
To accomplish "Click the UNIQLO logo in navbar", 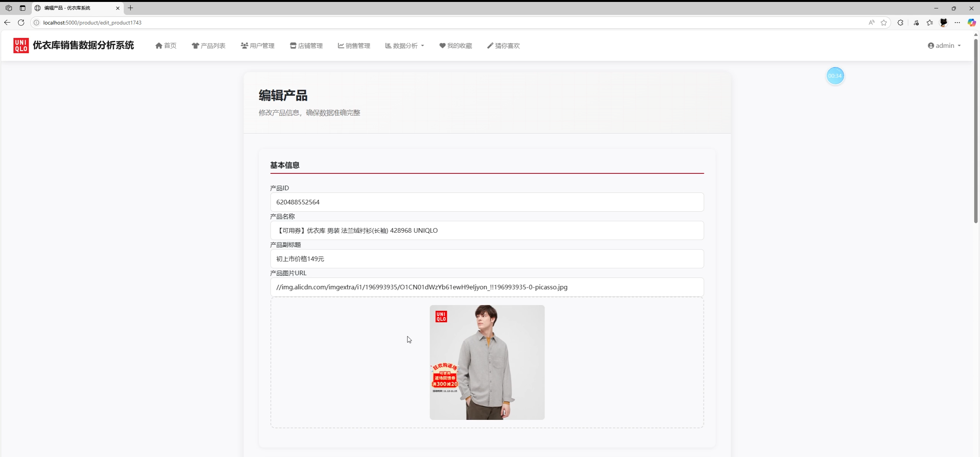I will pos(21,46).
